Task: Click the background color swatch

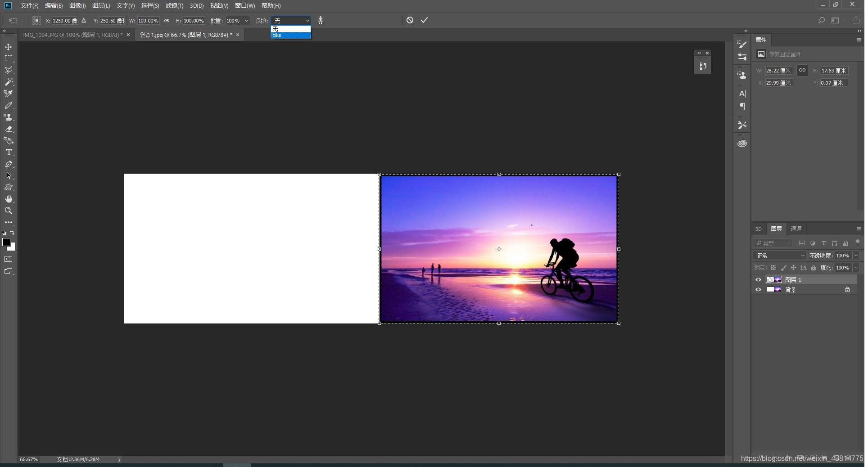Action: 12,247
